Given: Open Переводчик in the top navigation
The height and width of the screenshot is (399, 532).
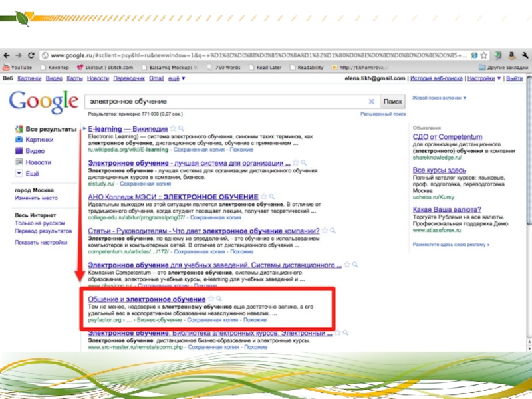Looking at the screenshot, I should pyautogui.click(x=129, y=78).
